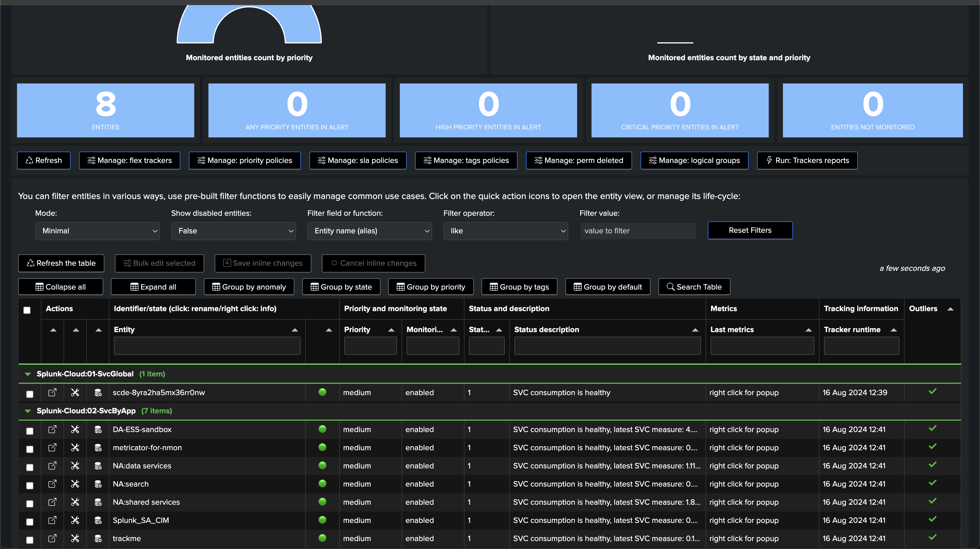The width and height of the screenshot is (980, 549).
Task: Click the Filter value input field
Action: pyautogui.click(x=638, y=231)
